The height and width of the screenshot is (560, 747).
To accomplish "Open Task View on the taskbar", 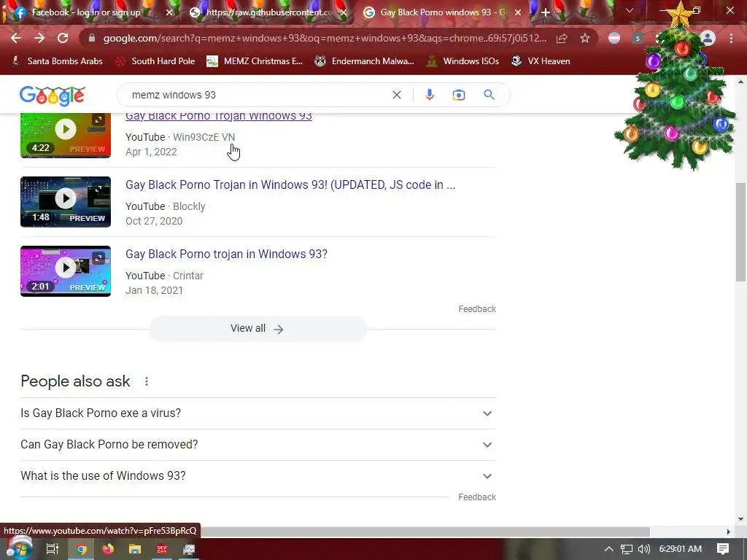I will tap(52, 549).
